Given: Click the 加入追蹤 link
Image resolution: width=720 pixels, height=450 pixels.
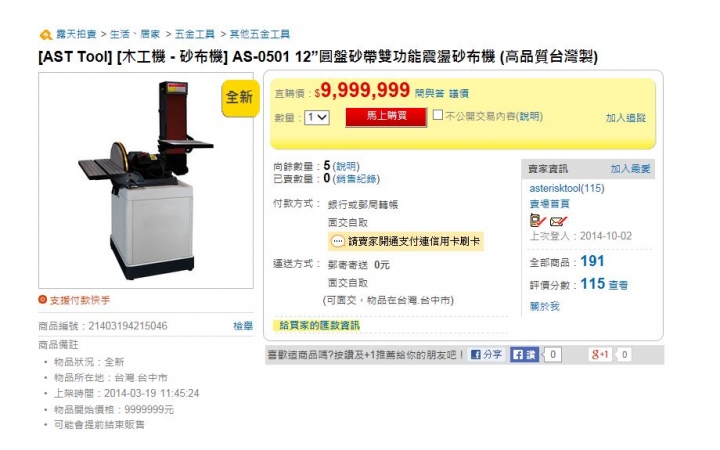Looking at the screenshot, I should pos(625,118).
